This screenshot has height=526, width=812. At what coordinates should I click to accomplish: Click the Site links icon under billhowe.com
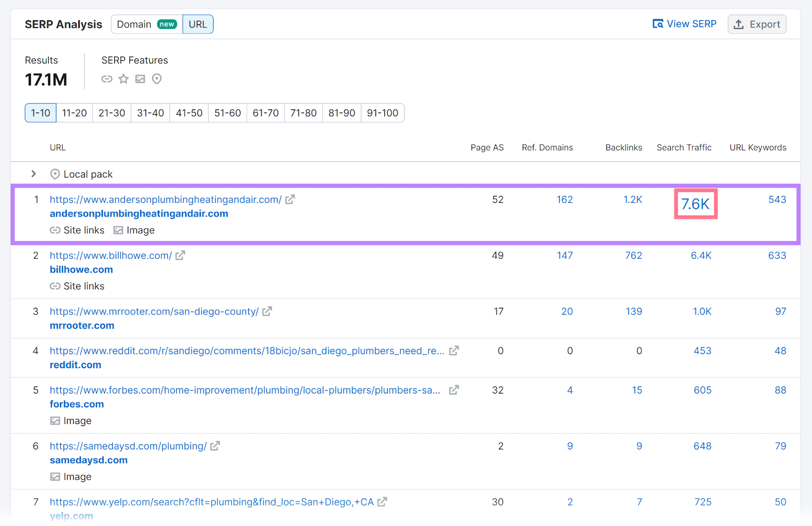55,286
